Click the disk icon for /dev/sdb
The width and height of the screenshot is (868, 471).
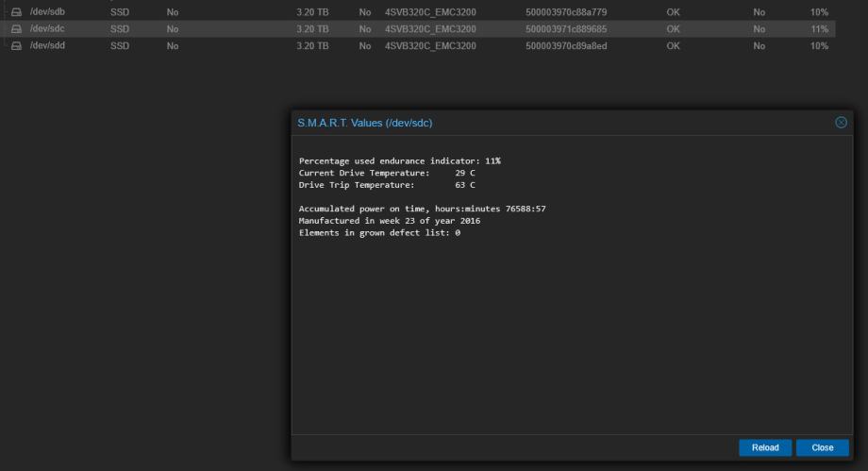click(17, 12)
